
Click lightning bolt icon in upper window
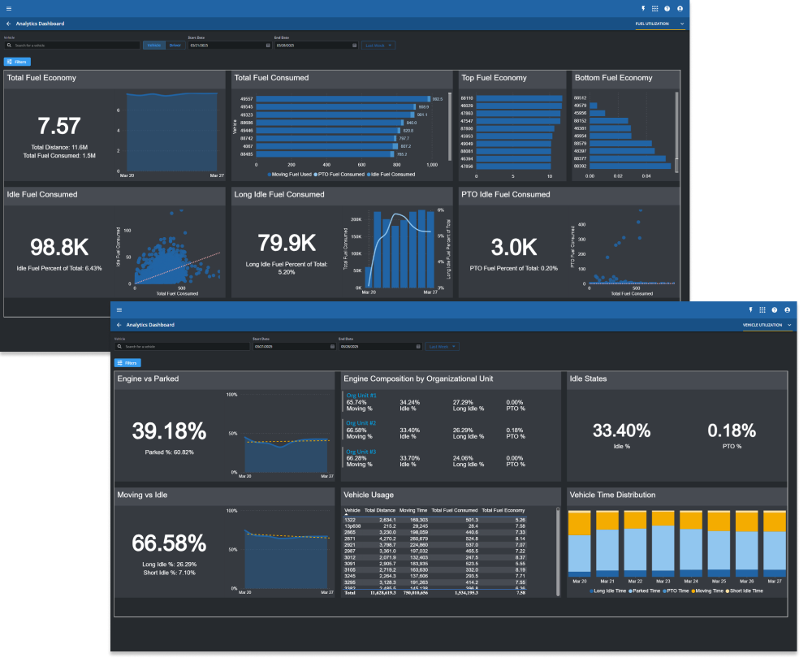point(642,8)
